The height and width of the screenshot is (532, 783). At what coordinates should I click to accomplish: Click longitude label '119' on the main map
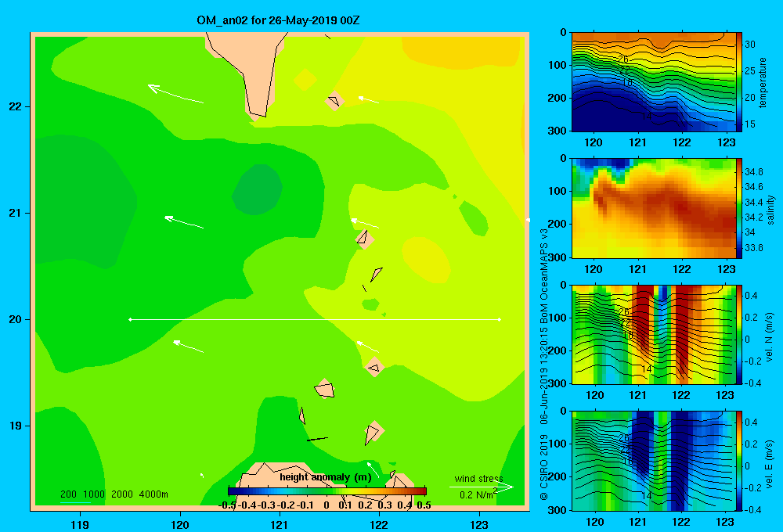point(80,525)
